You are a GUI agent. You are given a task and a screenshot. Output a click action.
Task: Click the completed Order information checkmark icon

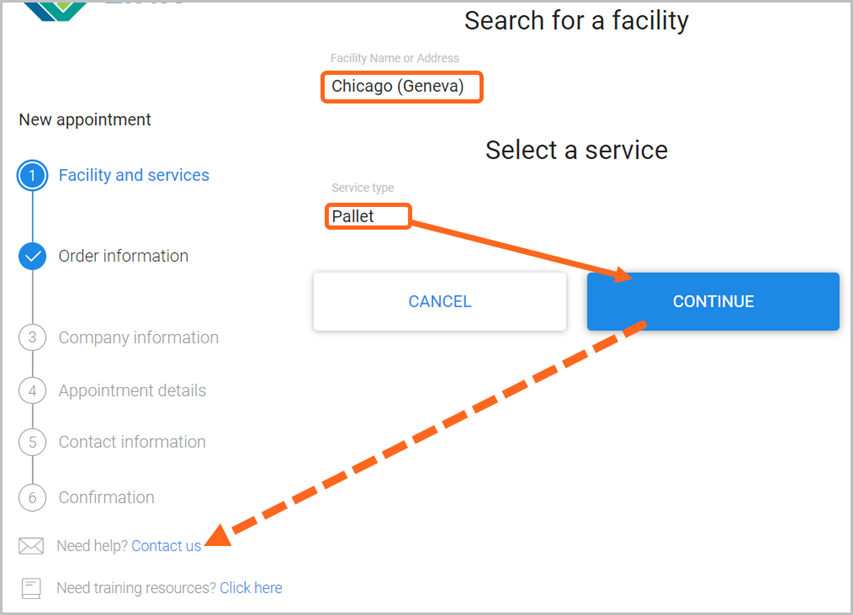point(31,256)
